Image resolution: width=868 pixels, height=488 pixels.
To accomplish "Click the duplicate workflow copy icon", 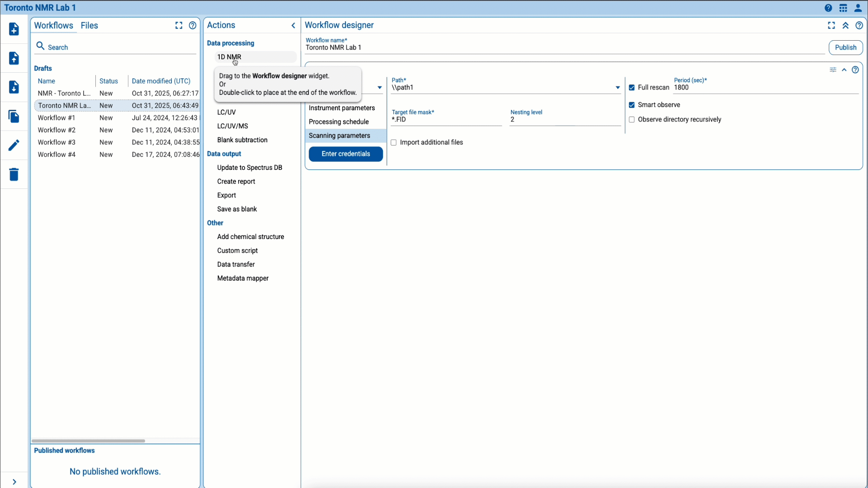I will pos(14,116).
